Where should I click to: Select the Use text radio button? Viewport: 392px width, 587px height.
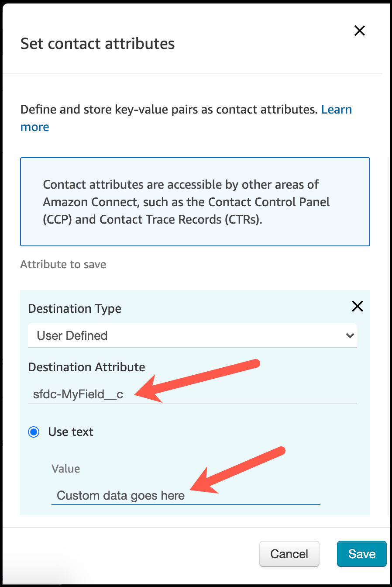[34, 432]
